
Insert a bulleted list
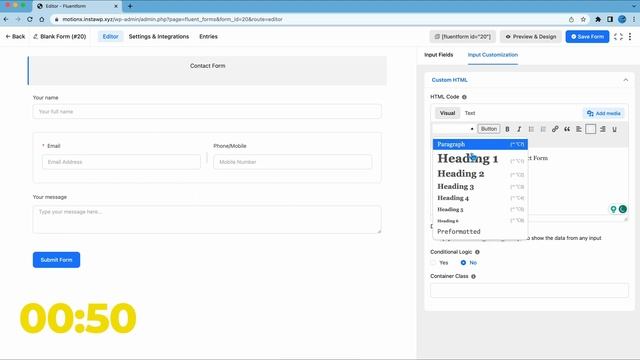[531, 129]
